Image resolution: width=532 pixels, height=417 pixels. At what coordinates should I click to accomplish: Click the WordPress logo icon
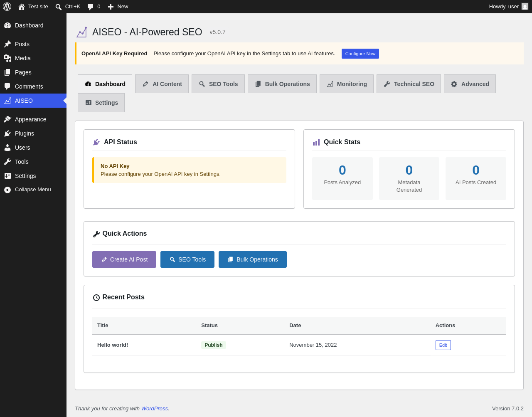click(7, 7)
